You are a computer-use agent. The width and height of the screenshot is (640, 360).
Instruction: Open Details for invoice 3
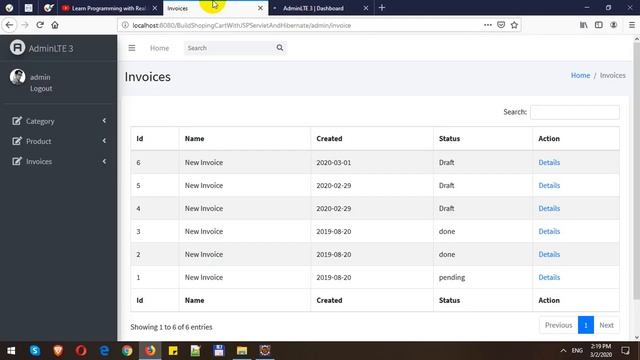pos(549,231)
